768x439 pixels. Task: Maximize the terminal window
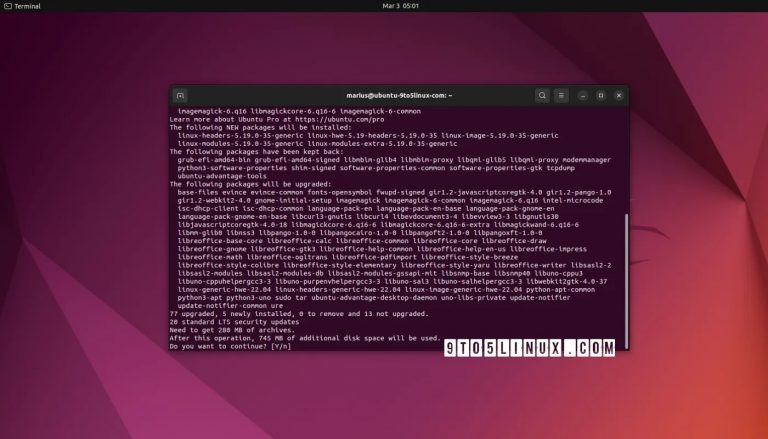[601, 96]
